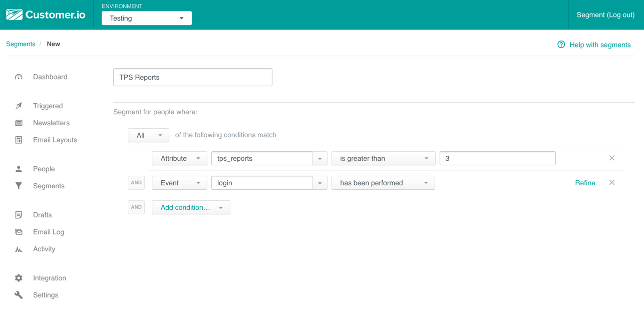
Task: Open the 'is greater than' operator dropdown
Action: pyautogui.click(x=384, y=158)
